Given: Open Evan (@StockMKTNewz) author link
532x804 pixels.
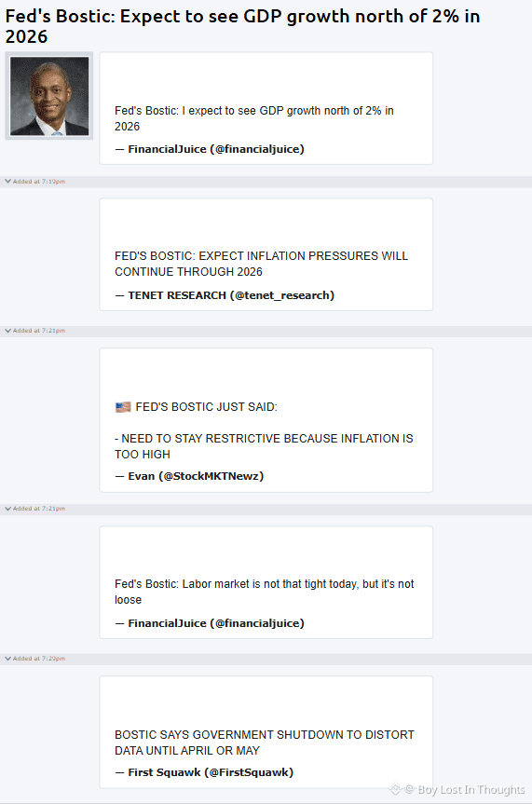Looking at the screenshot, I should click(x=189, y=476).
